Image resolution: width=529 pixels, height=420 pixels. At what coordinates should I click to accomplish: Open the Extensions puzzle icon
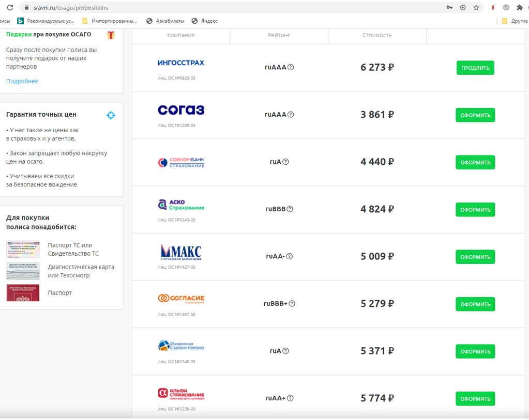click(520, 7)
